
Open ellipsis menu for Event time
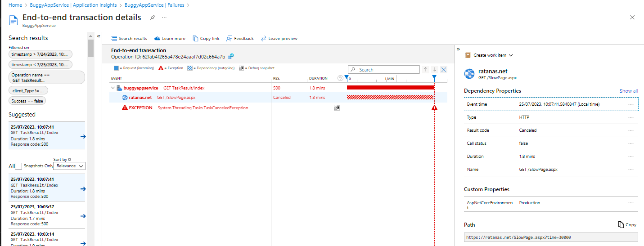click(x=631, y=104)
